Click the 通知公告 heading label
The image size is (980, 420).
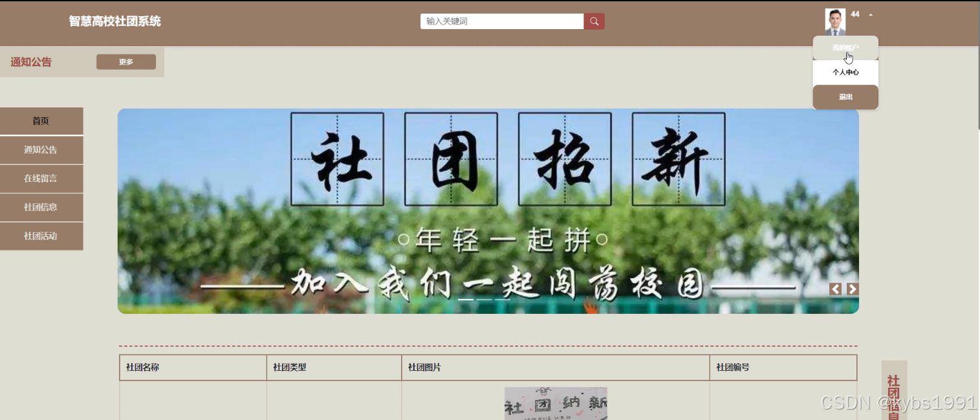(x=31, y=62)
